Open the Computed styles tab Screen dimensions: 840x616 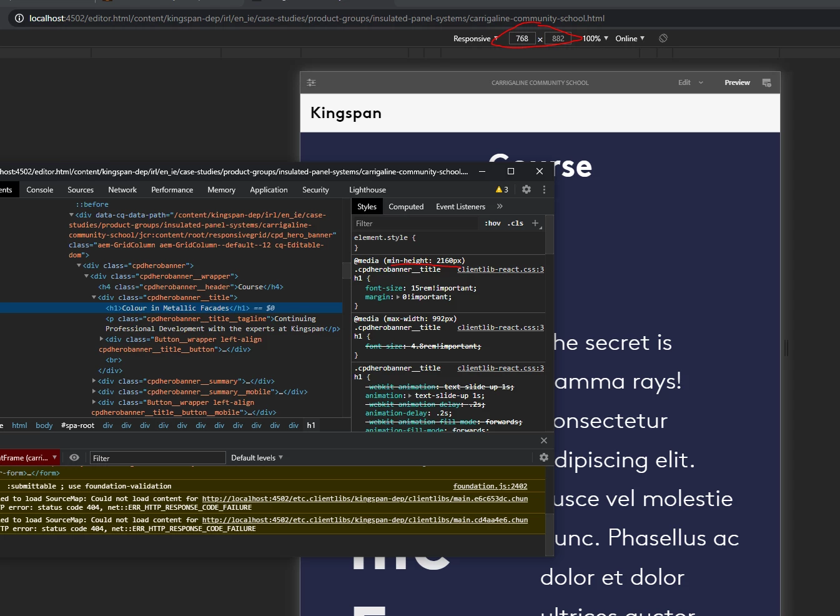(x=406, y=206)
